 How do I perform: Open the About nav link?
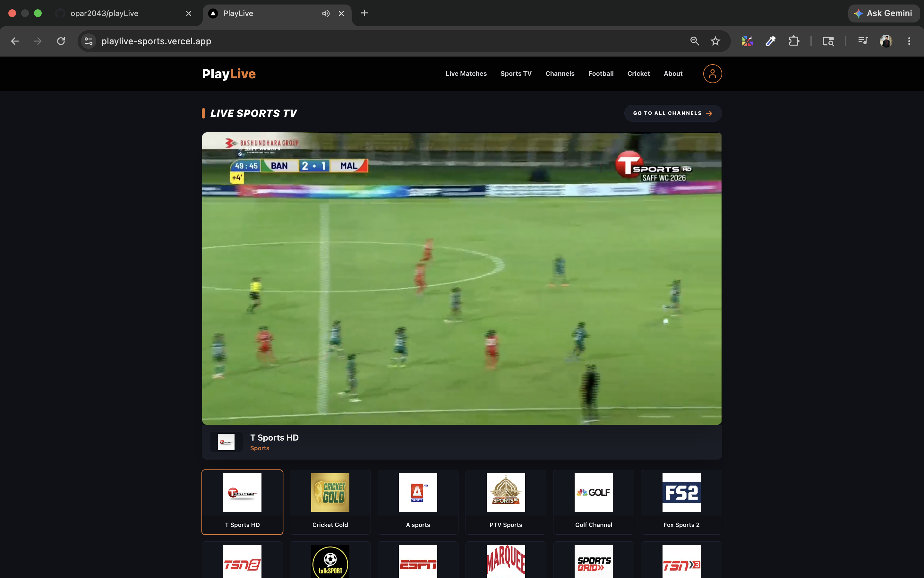(x=673, y=74)
